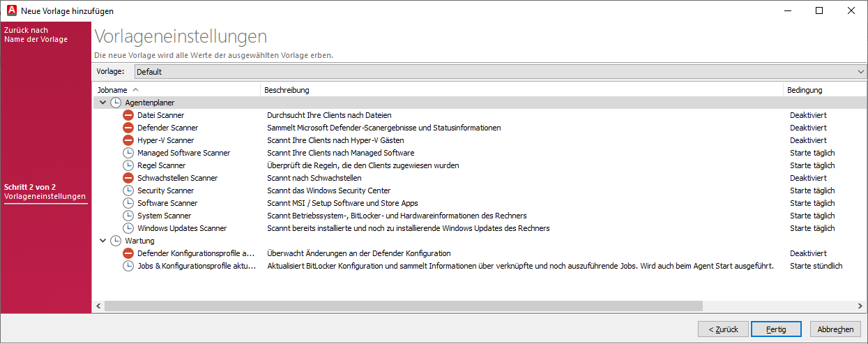The height and width of the screenshot is (344, 868).
Task: Click the deactivated icon next to Datei Scanner
Action: [128, 115]
